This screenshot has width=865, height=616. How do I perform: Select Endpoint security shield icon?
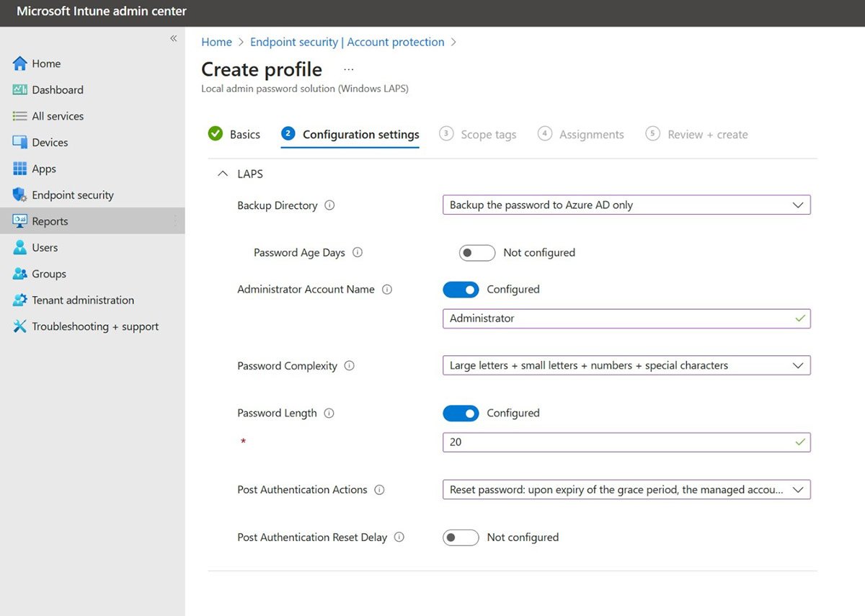[x=19, y=195]
